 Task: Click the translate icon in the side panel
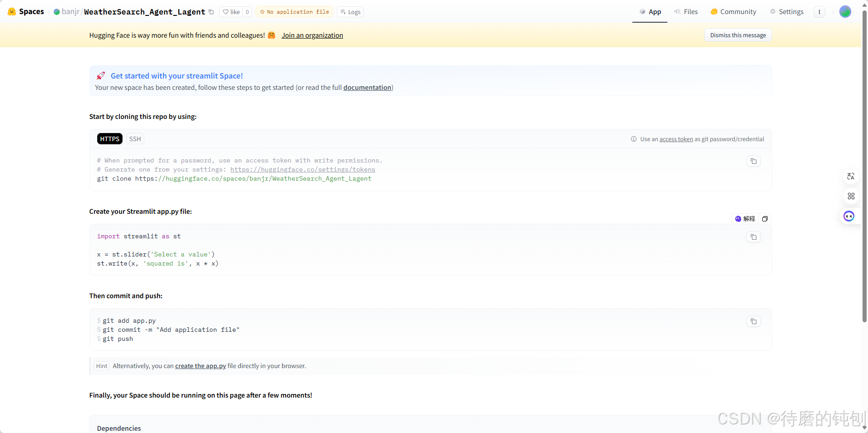point(851,176)
